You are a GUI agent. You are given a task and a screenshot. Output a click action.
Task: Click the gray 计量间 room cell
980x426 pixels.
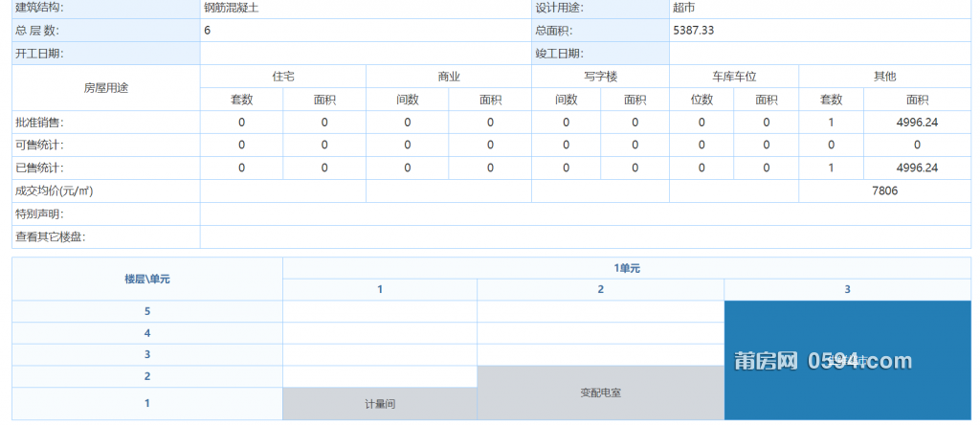pyautogui.click(x=380, y=404)
